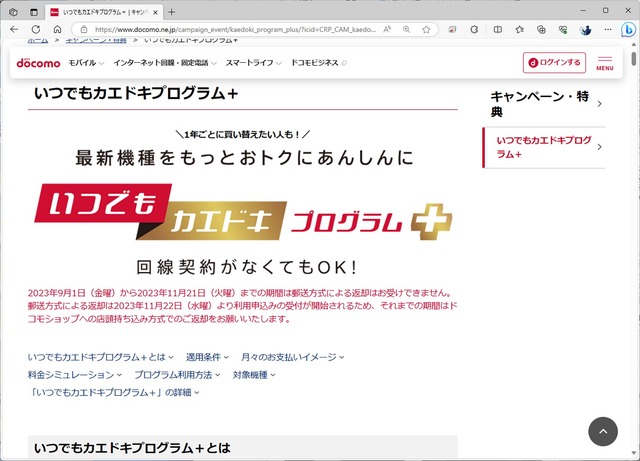The height and width of the screenshot is (461, 640).
Task: Open the browser extensions icon
Action: pos(474,29)
